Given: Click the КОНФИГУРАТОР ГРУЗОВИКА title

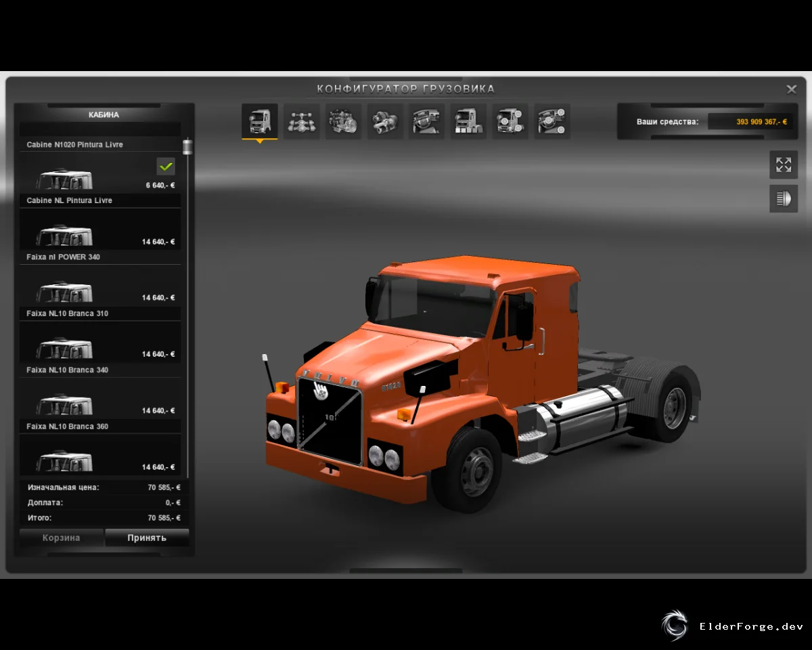Looking at the screenshot, I should coord(406,89).
